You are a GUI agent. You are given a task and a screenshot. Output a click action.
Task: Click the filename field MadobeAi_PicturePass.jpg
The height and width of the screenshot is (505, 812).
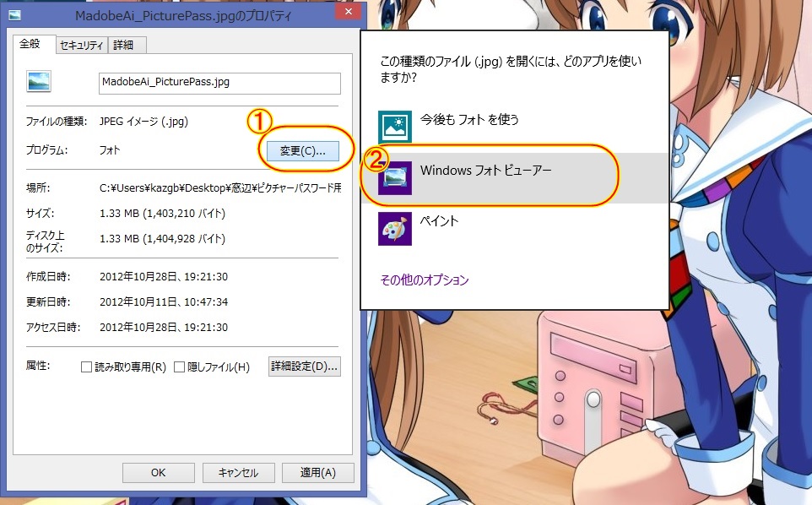point(219,84)
